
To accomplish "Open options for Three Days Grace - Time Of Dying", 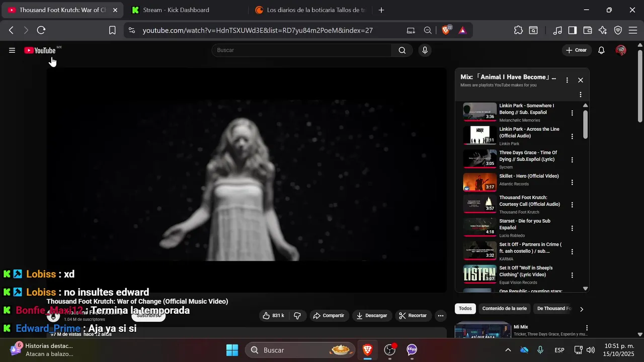I will pos(572,160).
